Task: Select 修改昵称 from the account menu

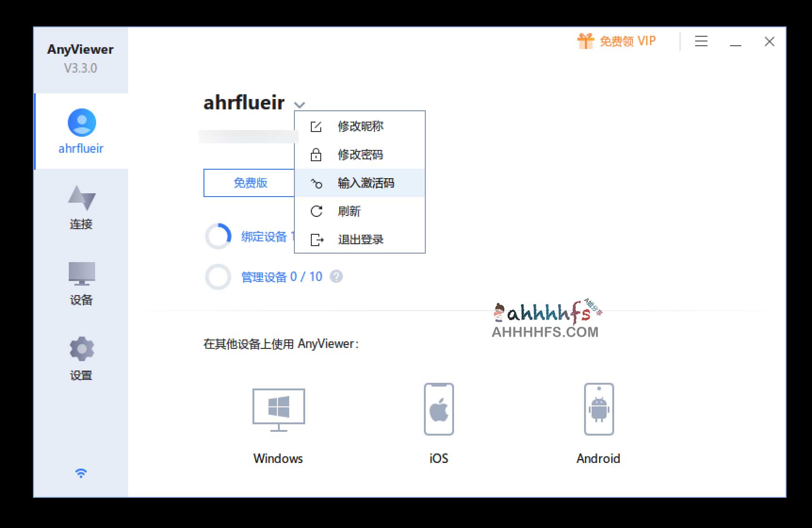Action: pos(360,126)
